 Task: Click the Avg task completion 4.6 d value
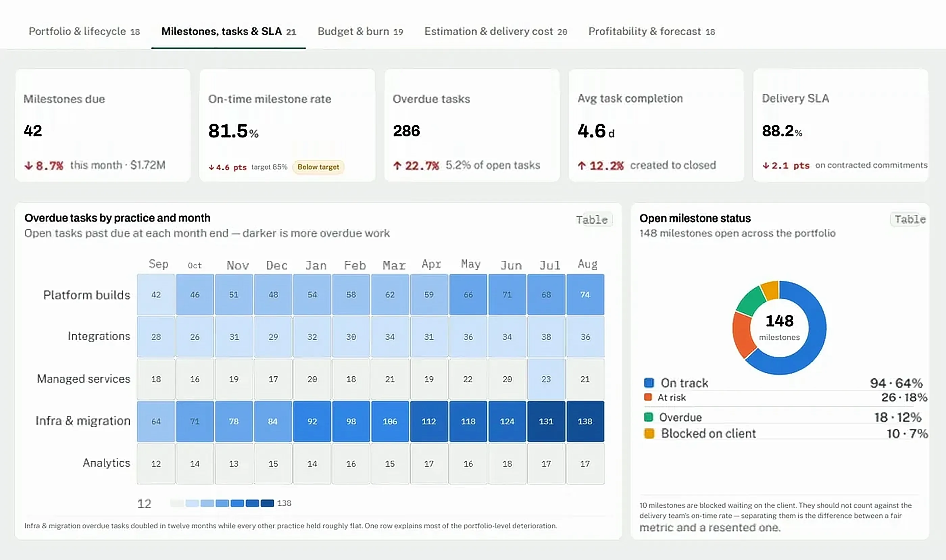coord(596,131)
